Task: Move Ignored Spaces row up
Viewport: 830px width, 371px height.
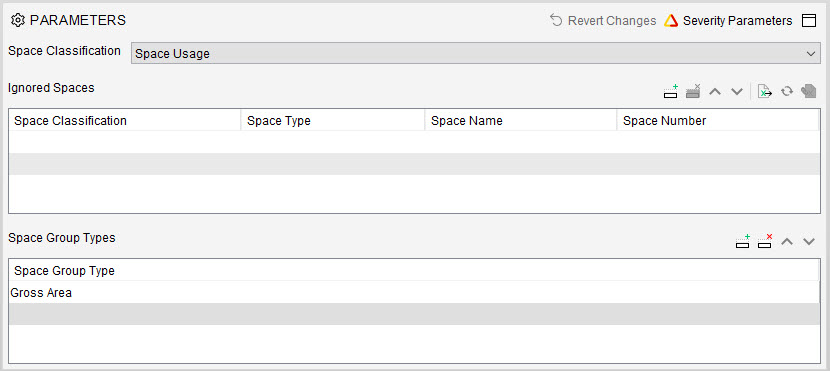Action: tap(715, 91)
